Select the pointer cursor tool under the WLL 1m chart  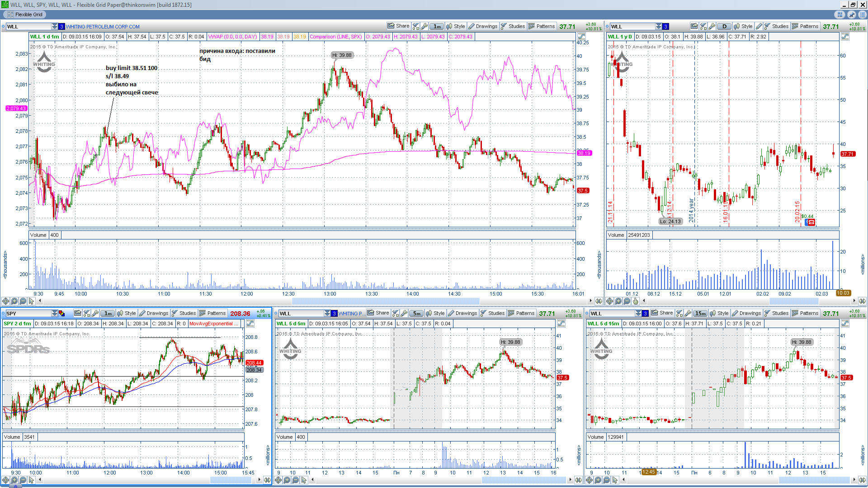tap(32, 301)
